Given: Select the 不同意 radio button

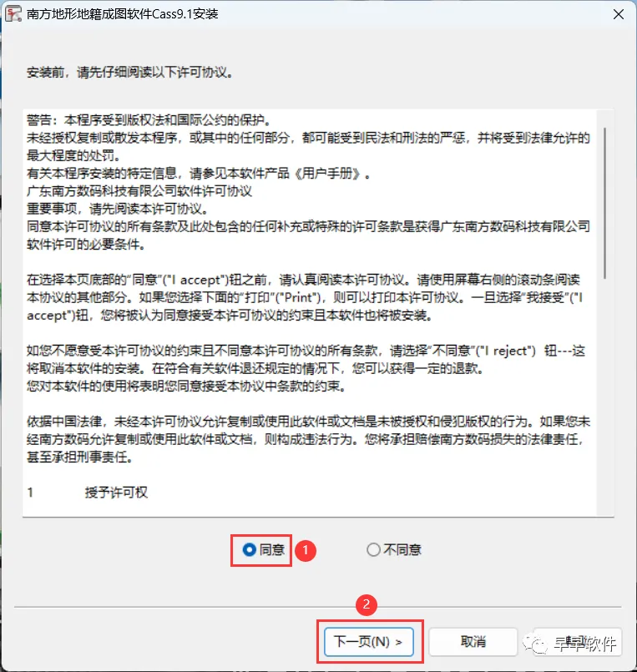Looking at the screenshot, I should [x=373, y=549].
